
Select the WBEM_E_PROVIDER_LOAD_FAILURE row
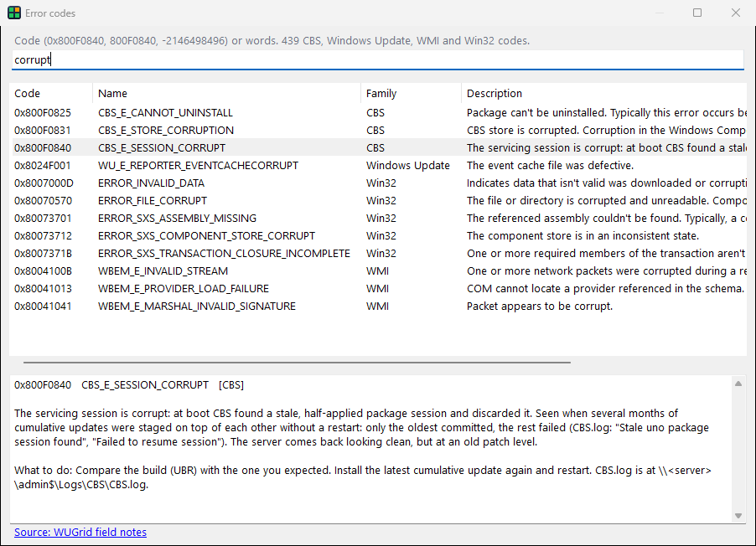(x=378, y=289)
